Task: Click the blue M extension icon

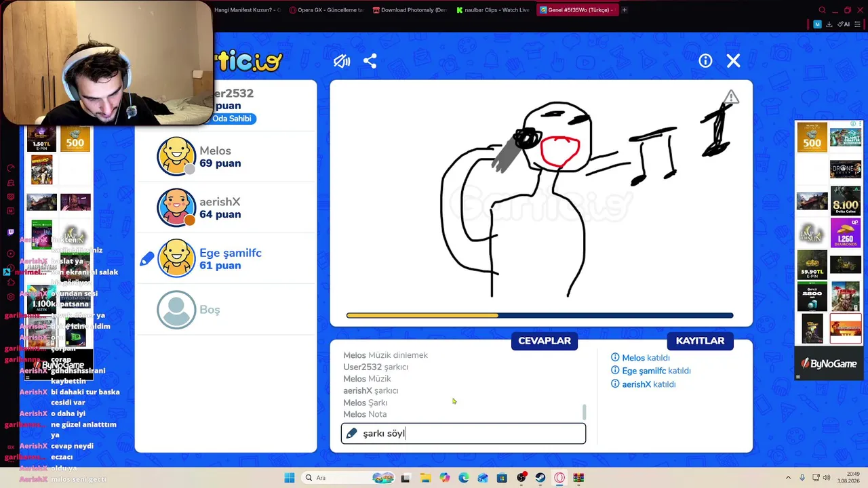Action: (817, 24)
